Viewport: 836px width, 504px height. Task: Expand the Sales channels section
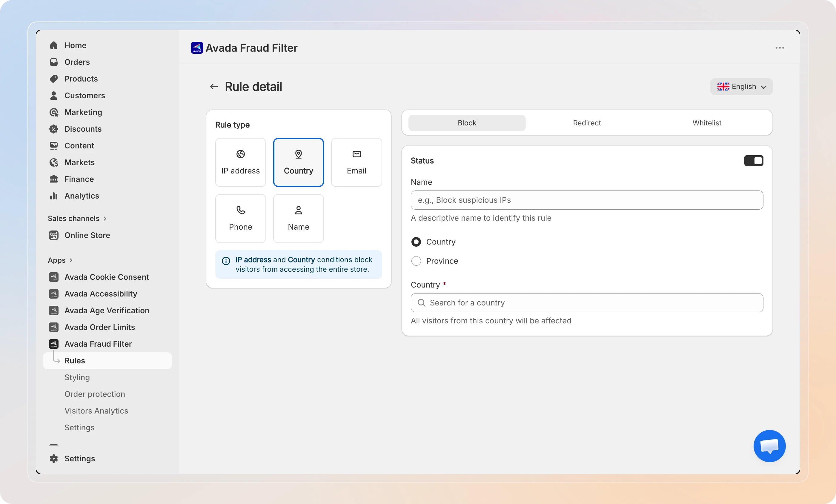(77, 219)
